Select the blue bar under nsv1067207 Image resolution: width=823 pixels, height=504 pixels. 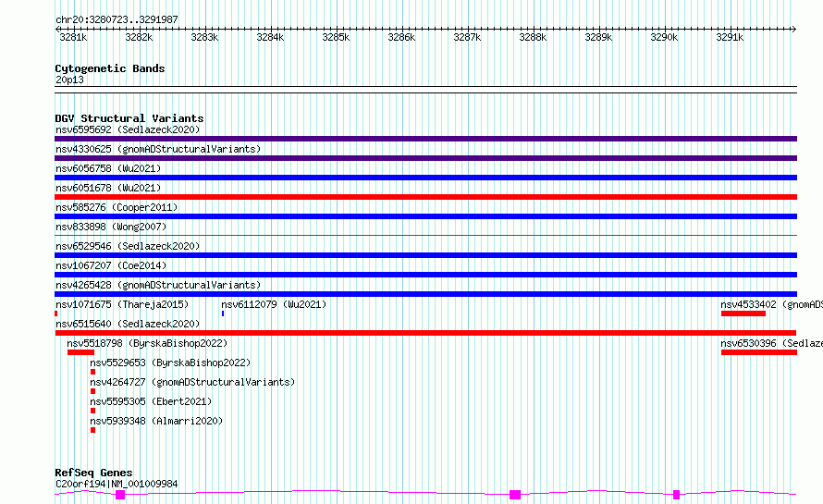pyautogui.click(x=425, y=275)
